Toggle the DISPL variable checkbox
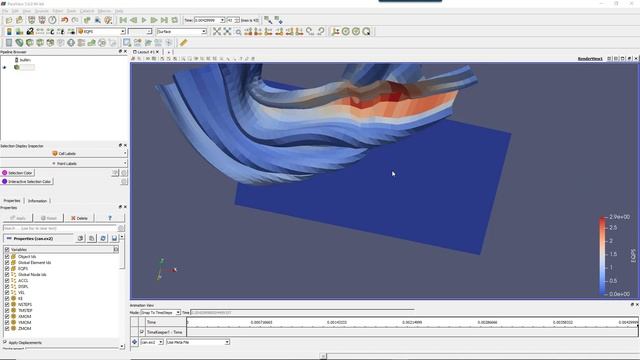Viewport: 640px width, 360px height. (x=7, y=287)
